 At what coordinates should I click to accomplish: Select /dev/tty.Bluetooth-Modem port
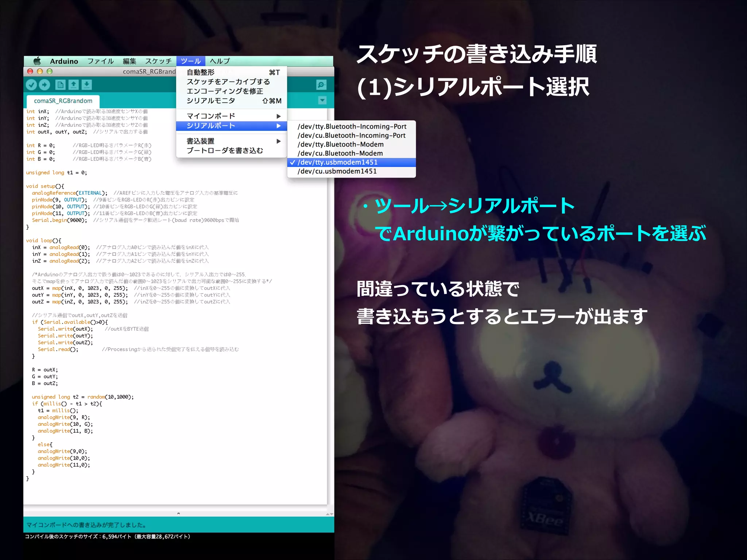click(x=352, y=144)
